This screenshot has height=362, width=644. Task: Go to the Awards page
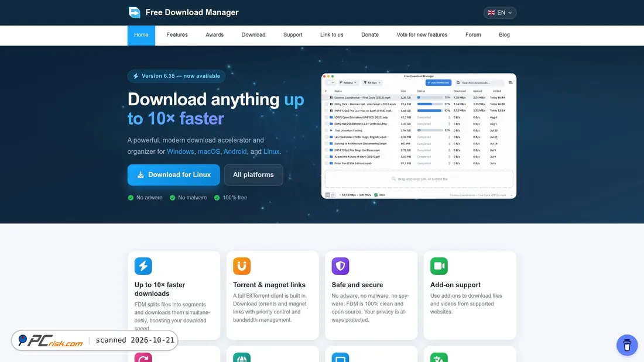point(214,35)
